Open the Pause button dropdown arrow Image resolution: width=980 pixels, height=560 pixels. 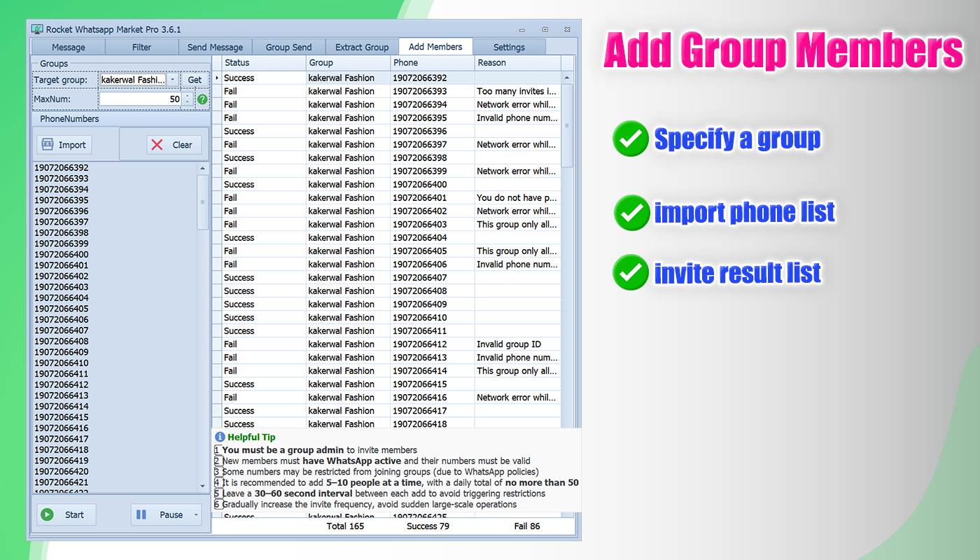pyautogui.click(x=196, y=514)
